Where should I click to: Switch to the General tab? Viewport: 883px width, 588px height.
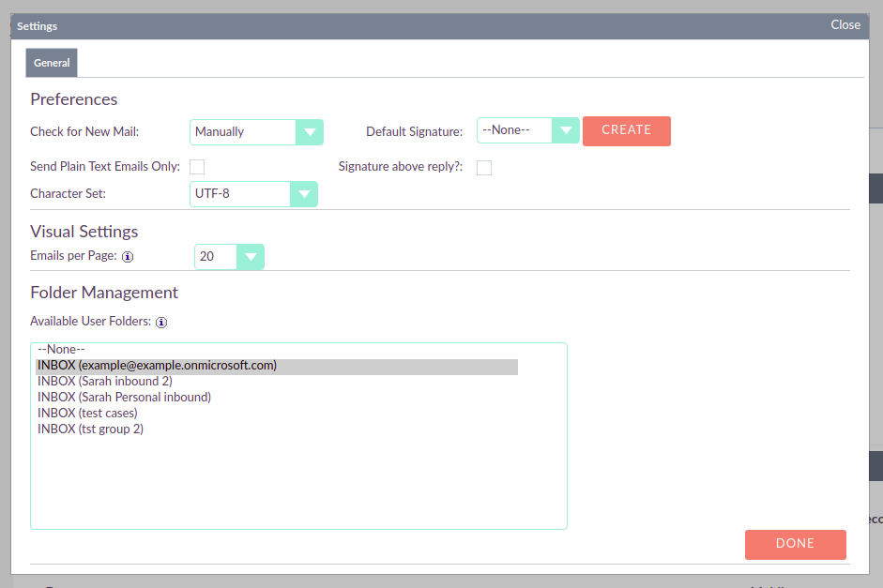pos(51,62)
